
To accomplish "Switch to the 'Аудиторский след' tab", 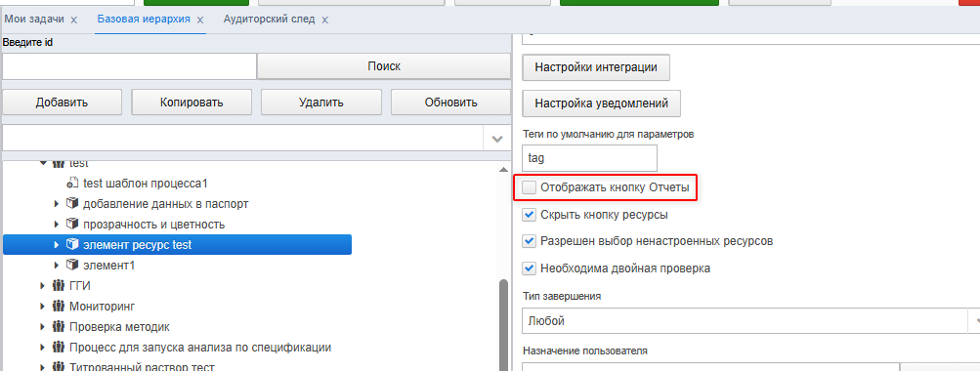I will [x=270, y=20].
